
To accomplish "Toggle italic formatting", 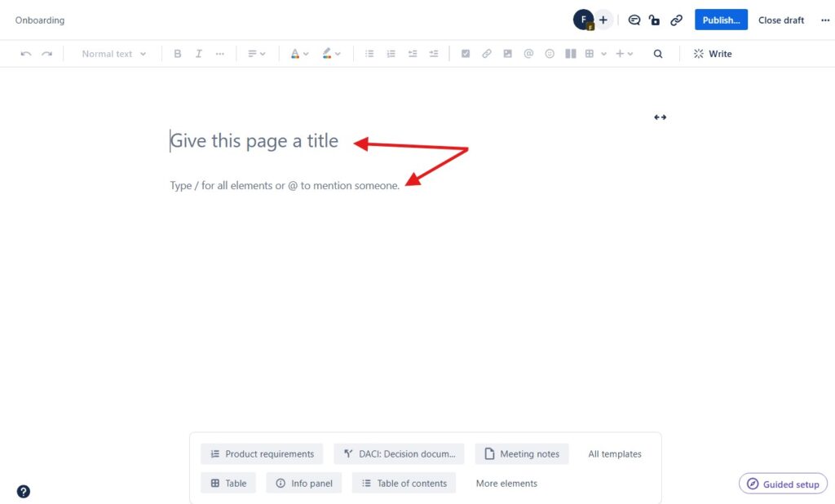I will [x=198, y=53].
